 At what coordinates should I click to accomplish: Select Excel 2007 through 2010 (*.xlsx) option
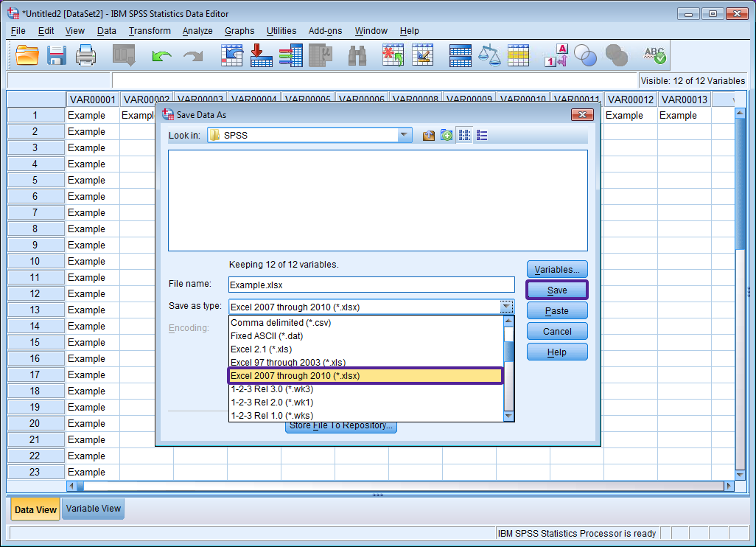point(365,376)
